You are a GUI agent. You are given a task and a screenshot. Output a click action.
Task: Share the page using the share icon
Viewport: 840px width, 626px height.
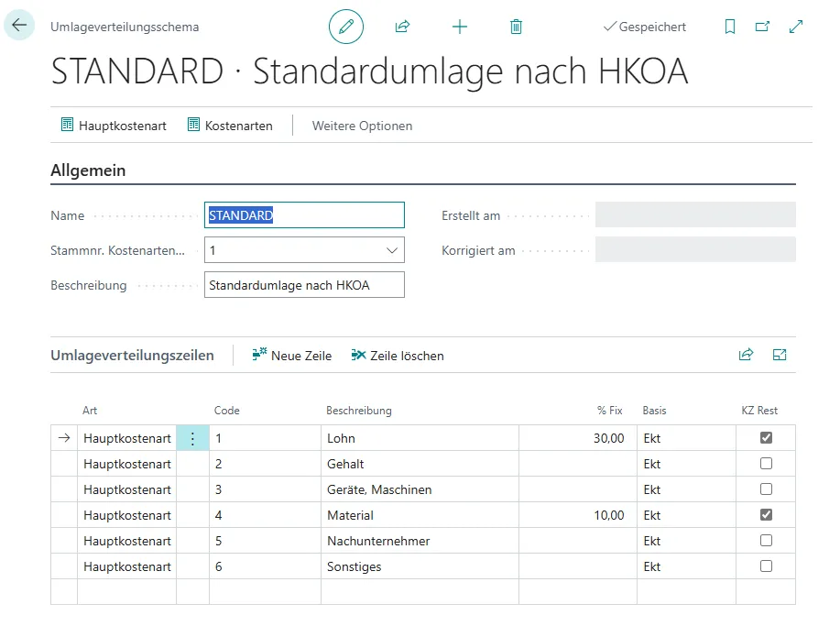coord(402,27)
